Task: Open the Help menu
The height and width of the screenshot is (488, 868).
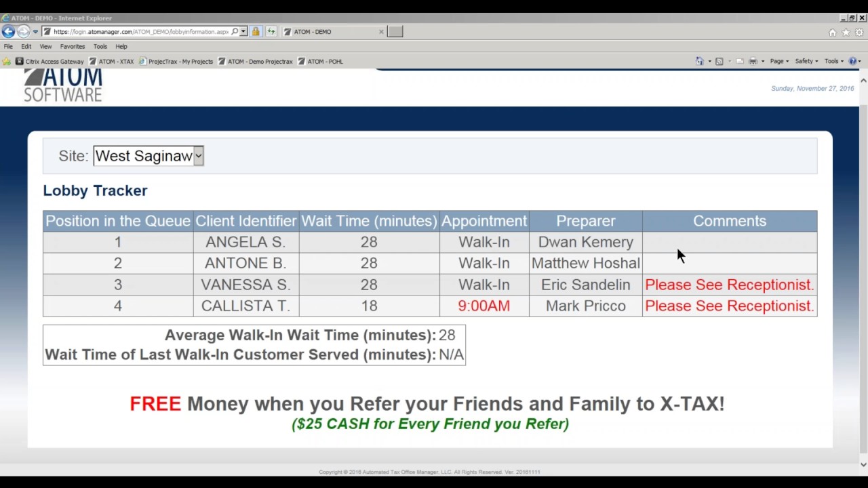Action: tap(121, 47)
